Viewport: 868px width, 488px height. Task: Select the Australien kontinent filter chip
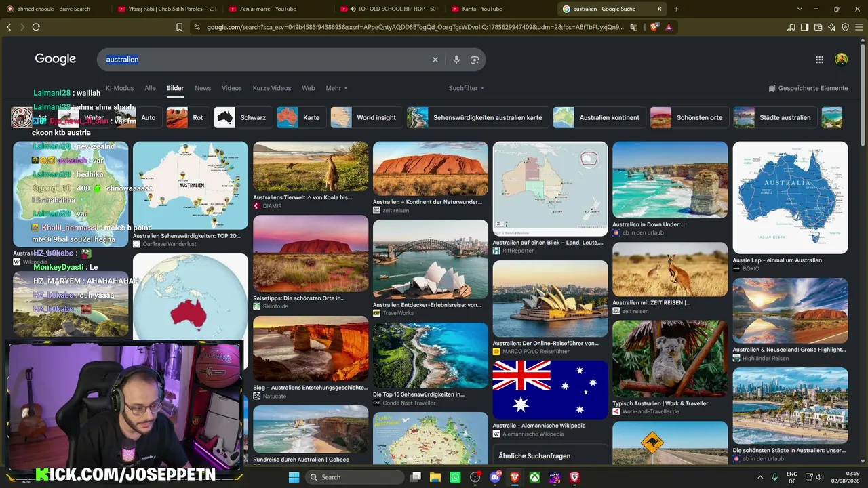pyautogui.click(x=599, y=117)
